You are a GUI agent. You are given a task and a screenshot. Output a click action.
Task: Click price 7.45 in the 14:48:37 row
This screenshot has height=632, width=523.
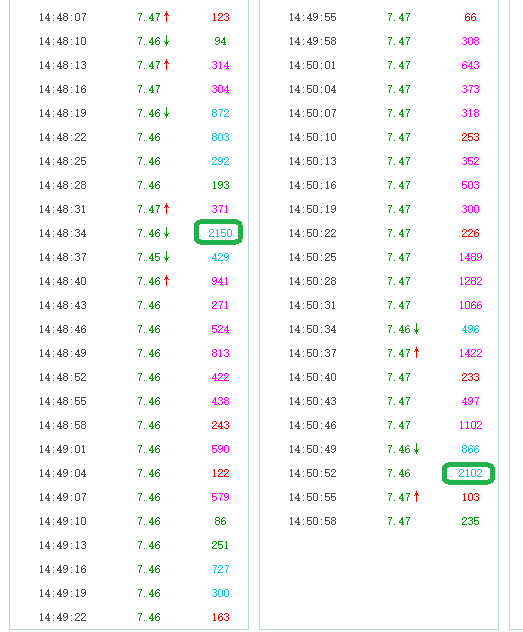click(x=149, y=257)
